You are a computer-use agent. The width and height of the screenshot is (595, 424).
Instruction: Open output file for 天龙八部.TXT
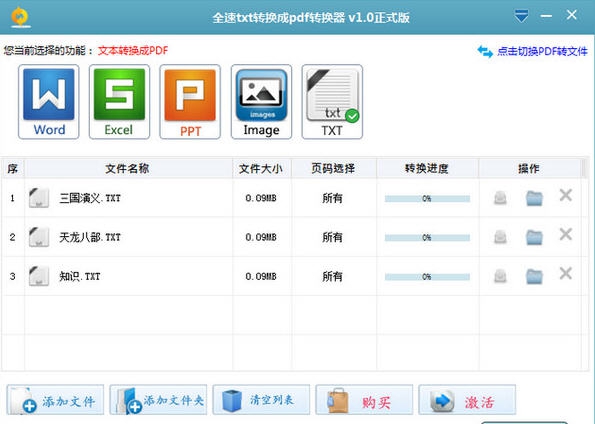click(x=500, y=237)
